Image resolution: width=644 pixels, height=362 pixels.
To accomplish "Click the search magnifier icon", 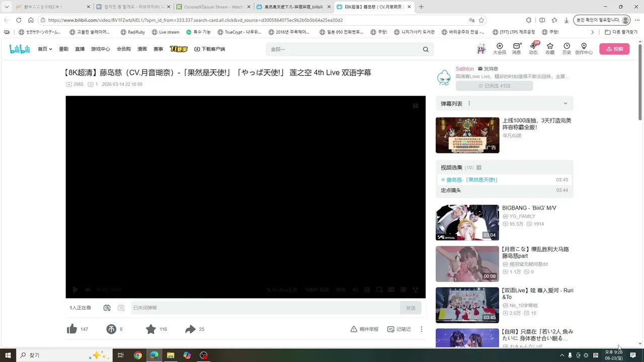I will click(426, 49).
